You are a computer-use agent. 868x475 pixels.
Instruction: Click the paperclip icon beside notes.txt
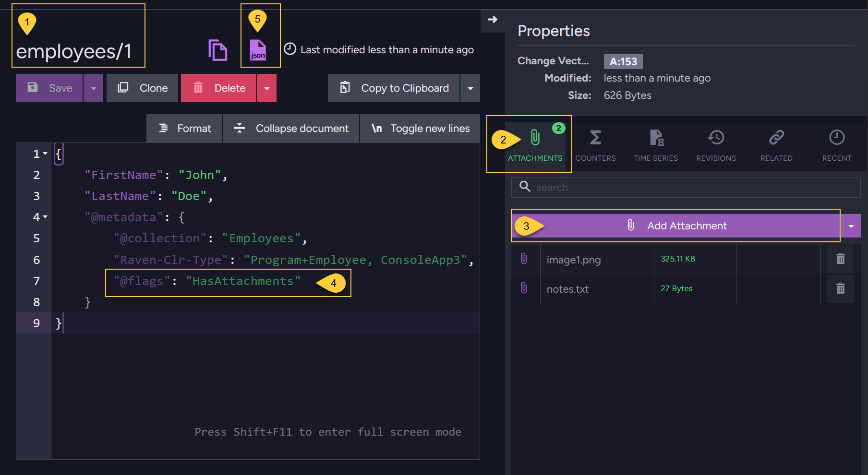coord(524,288)
